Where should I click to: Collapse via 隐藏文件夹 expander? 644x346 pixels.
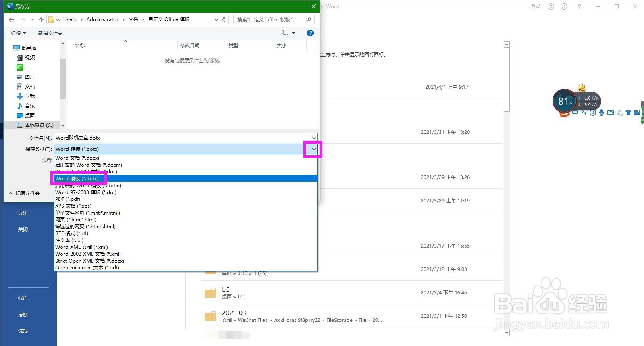point(24,193)
